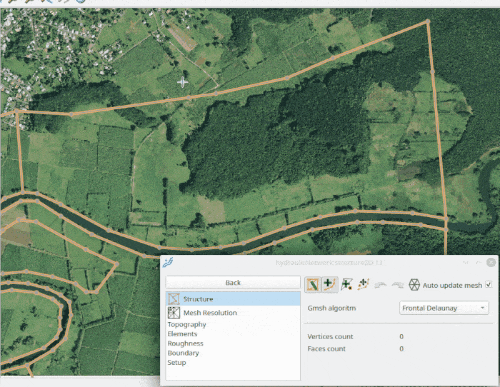Click the app logo icon in dialog titlebar
The height and width of the screenshot is (387, 500).
click(x=168, y=262)
